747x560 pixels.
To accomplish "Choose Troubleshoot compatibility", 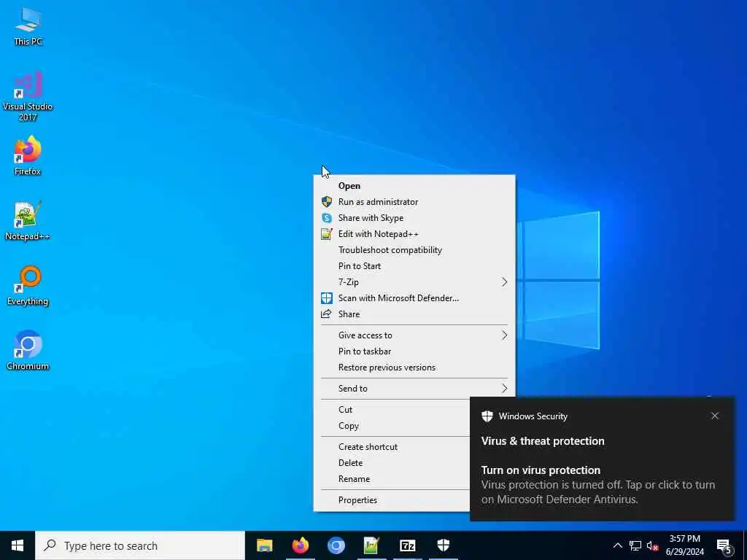I will [414, 250].
